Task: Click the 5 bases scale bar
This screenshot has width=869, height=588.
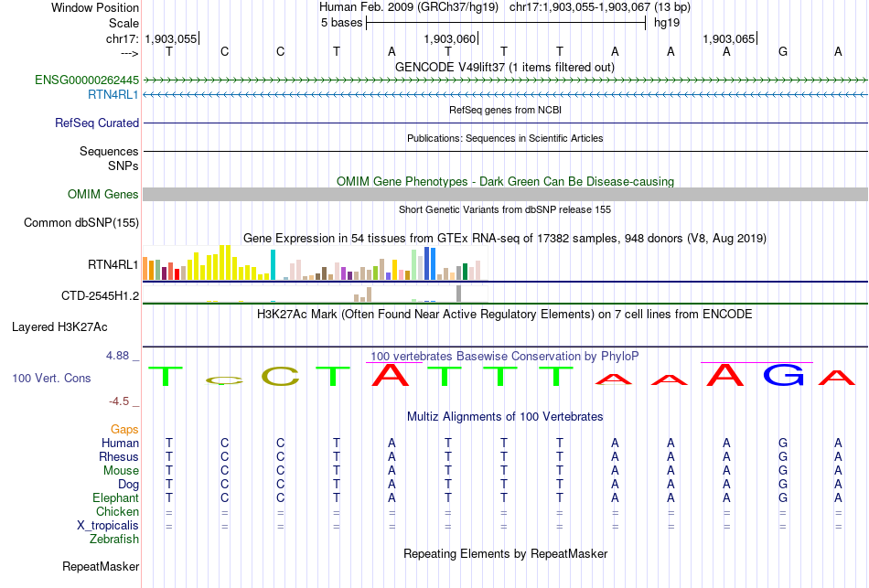Action: tap(506, 23)
